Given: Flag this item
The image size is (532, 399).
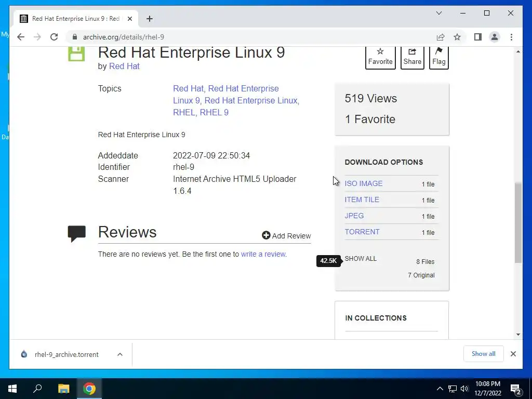Looking at the screenshot, I should [x=438, y=57].
